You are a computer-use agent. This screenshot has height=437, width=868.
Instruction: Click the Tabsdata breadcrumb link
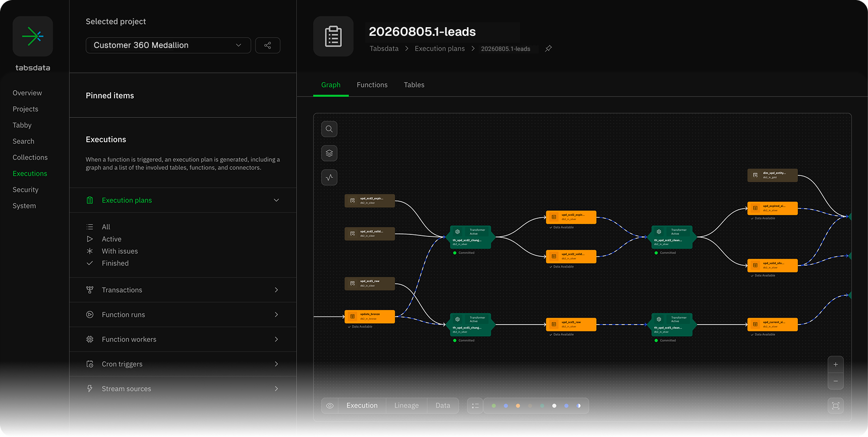(x=384, y=48)
